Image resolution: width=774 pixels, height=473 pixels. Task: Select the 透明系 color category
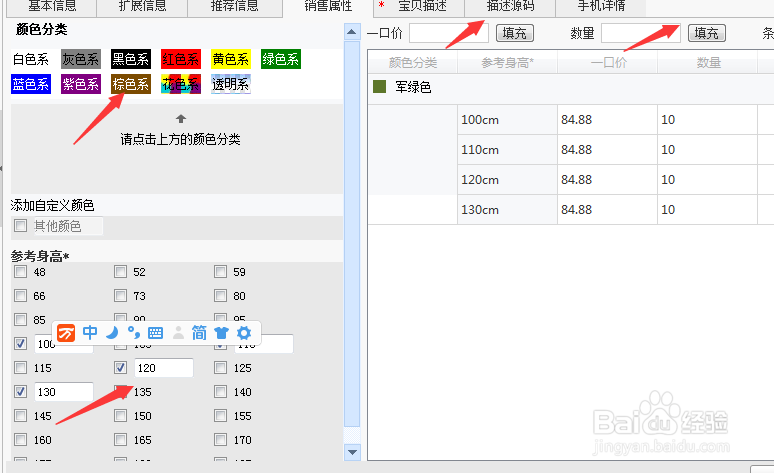click(231, 84)
